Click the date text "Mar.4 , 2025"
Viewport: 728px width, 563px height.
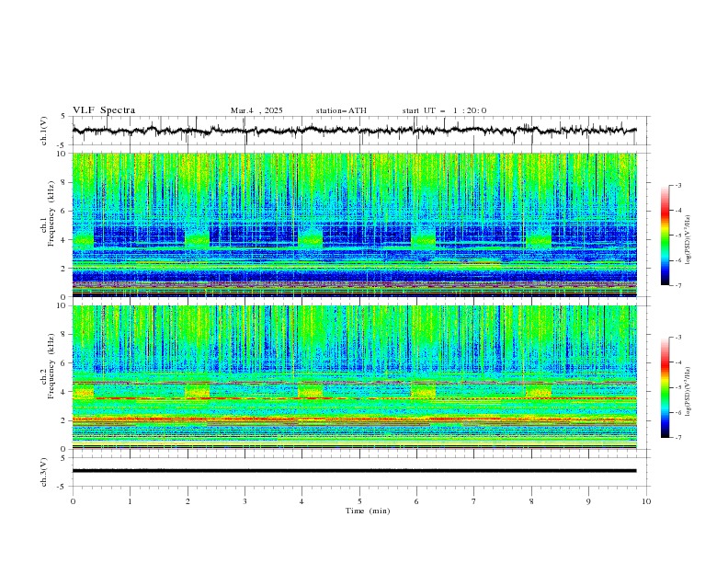(x=256, y=110)
